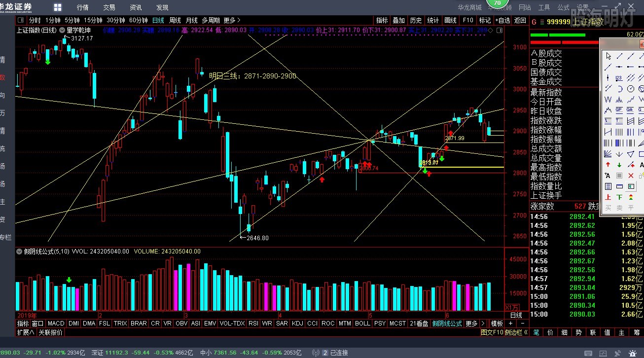The height and width of the screenshot is (358, 644).
Task: Switch to the BOLL indicator tab
Action: [x=362, y=323]
